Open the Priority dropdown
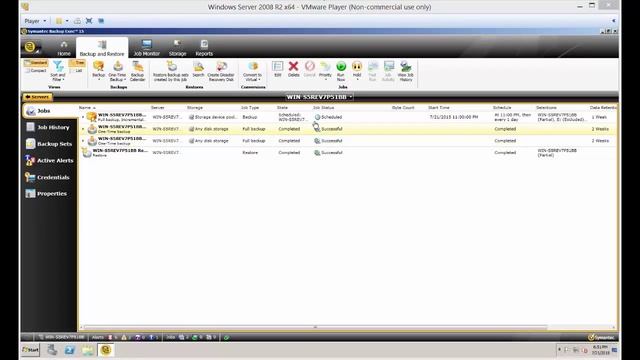The image size is (640, 360). 325,70
